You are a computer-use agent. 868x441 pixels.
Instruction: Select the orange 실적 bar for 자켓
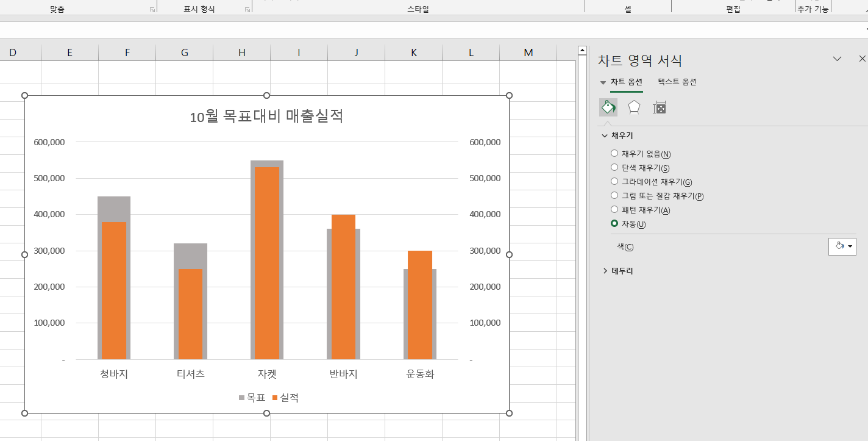pos(267,264)
